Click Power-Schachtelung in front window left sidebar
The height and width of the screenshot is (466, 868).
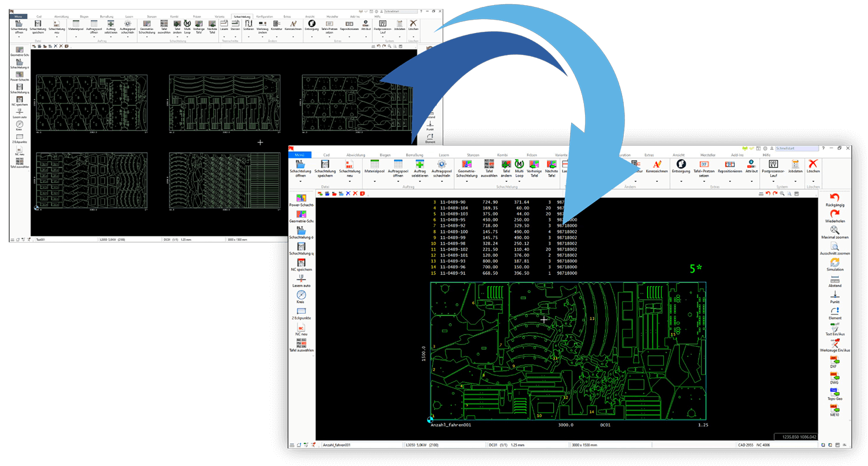click(301, 200)
